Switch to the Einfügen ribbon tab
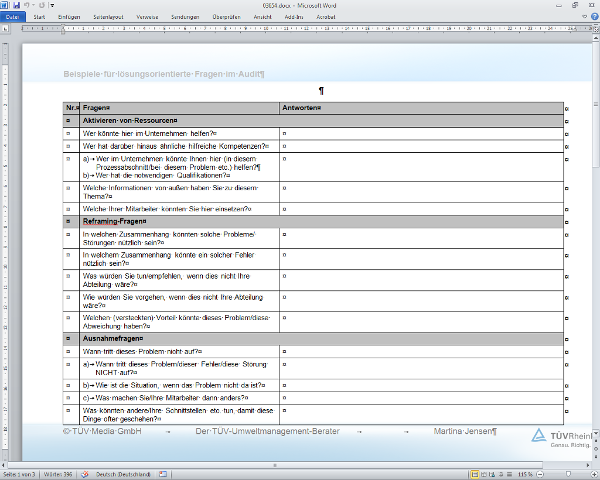Viewport: 600px width, 480px height. pyautogui.click(x=69, y=17)
